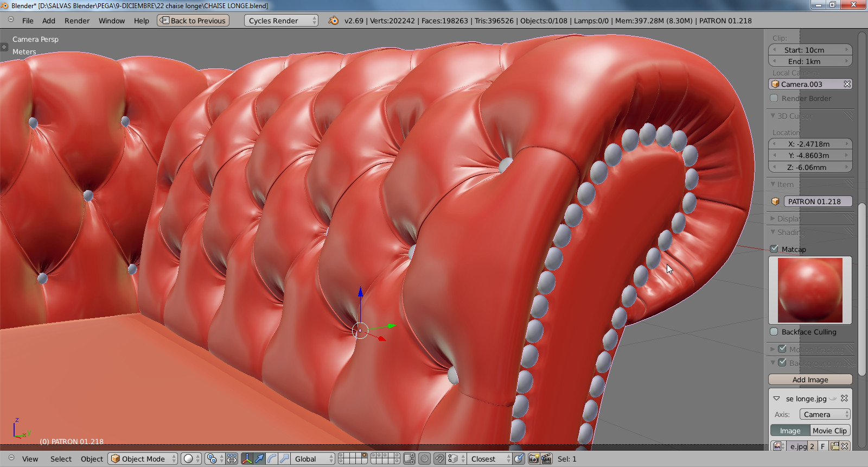Toggle the 3D manipulator widget button
Image resolution: width=868 pixels, height=467 pixels.
point(247,459)
